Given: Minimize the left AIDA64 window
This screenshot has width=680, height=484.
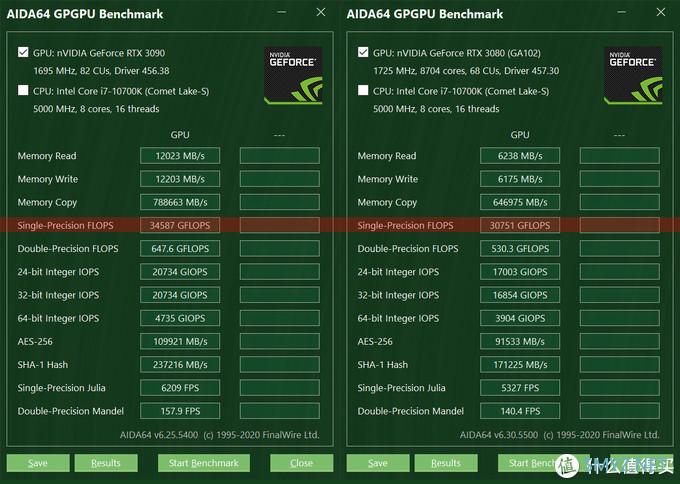Looking at the screenshot, I should (282, 12).
